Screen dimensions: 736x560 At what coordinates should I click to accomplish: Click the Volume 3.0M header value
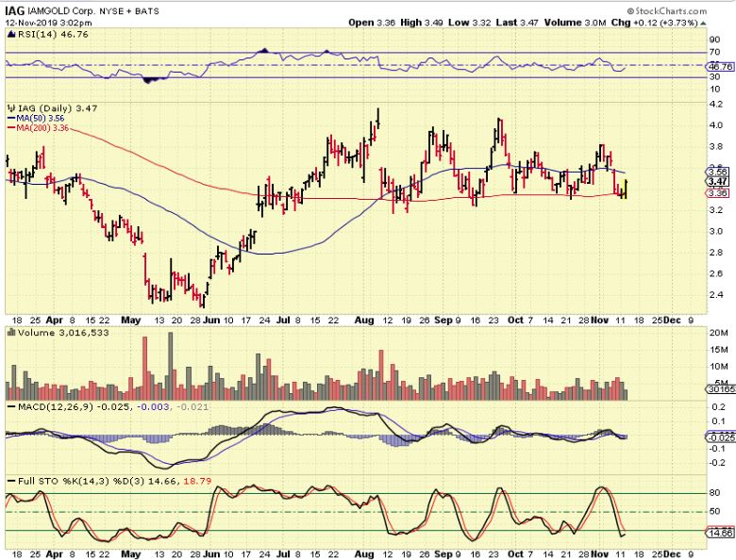[575, 23]
